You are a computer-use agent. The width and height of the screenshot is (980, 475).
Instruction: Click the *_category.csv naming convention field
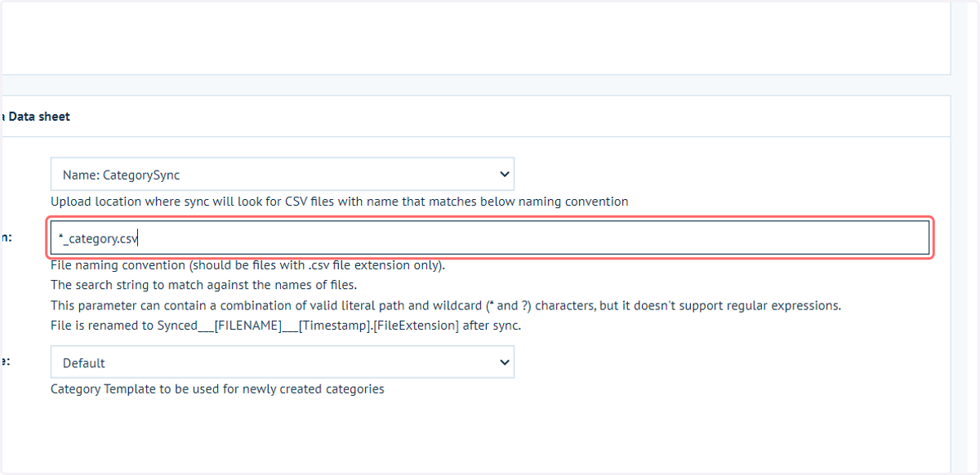[490, 237]
